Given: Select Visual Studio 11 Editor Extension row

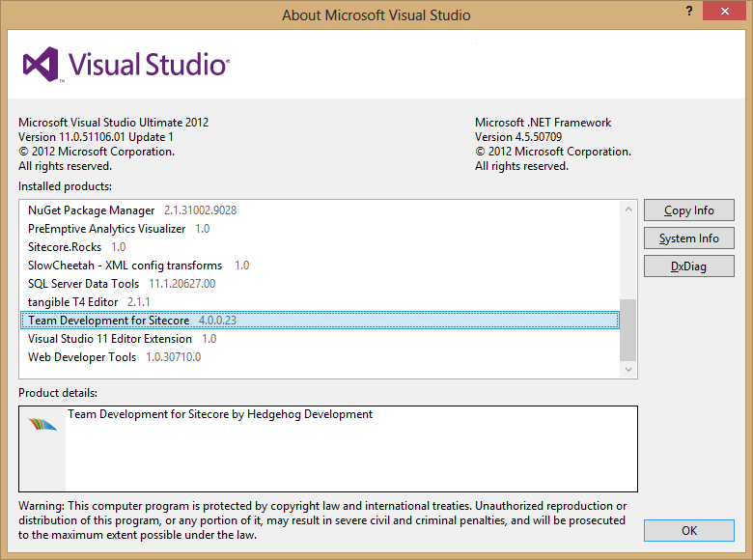Looking at the screenshot, I should [320, 339].
